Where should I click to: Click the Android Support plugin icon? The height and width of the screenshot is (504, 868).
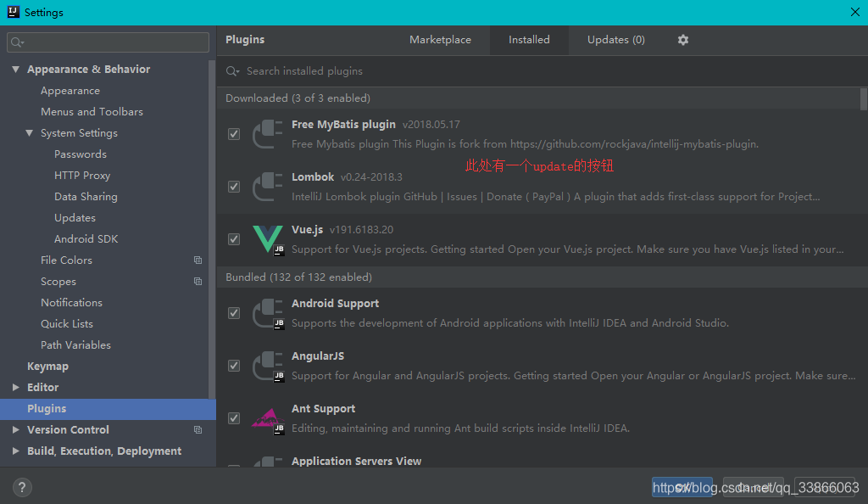click(268, 313)
